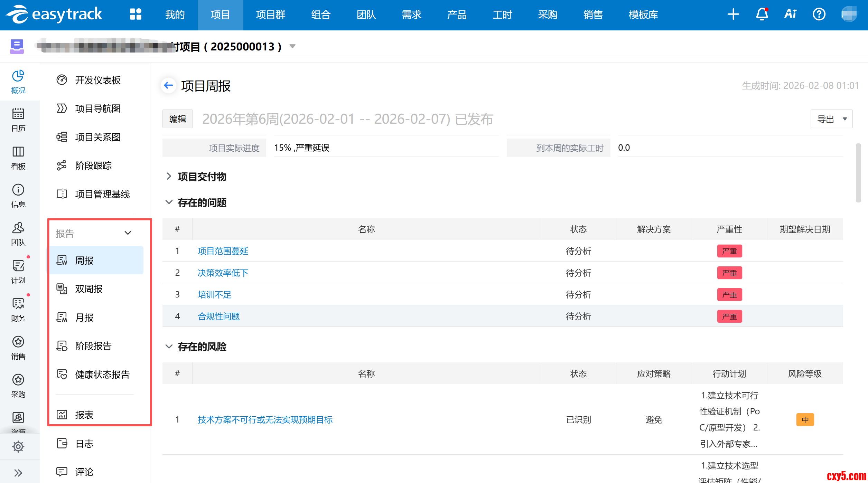
Task: Open the help question mark icon
Action: point(819,15)
